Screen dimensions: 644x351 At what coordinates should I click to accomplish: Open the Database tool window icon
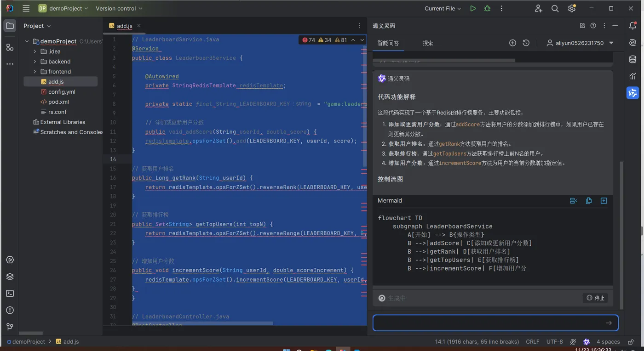(x=633, y=59)
